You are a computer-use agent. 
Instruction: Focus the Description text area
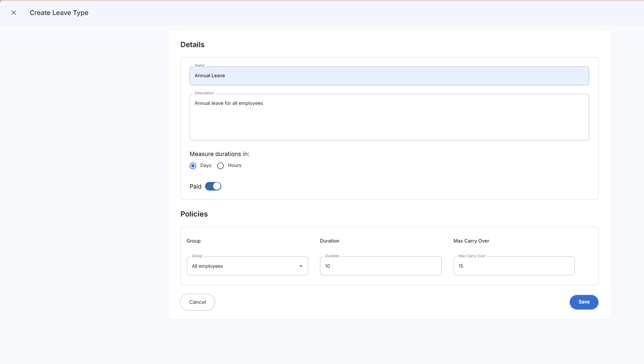(x=389, y=117)
